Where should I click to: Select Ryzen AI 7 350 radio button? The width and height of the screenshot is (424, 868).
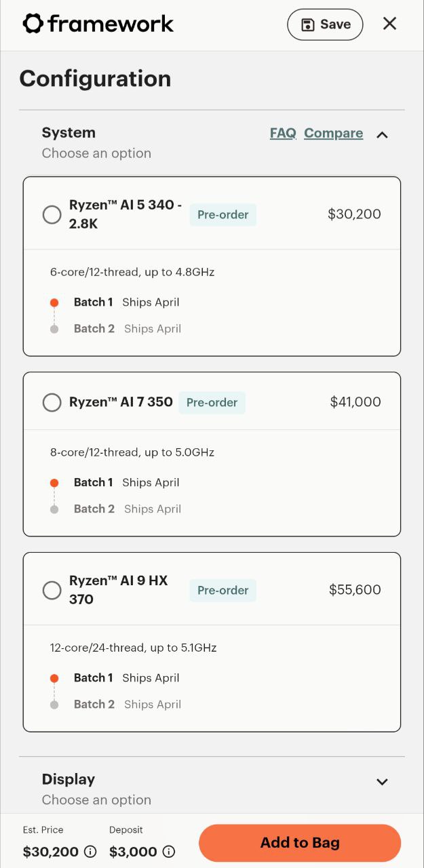click(x=52, y=402)
